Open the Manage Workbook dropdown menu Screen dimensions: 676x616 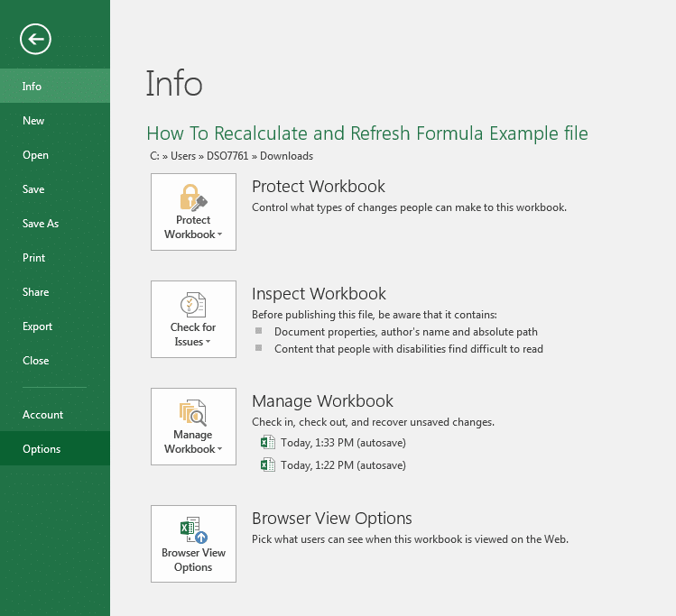click(220, 450)
